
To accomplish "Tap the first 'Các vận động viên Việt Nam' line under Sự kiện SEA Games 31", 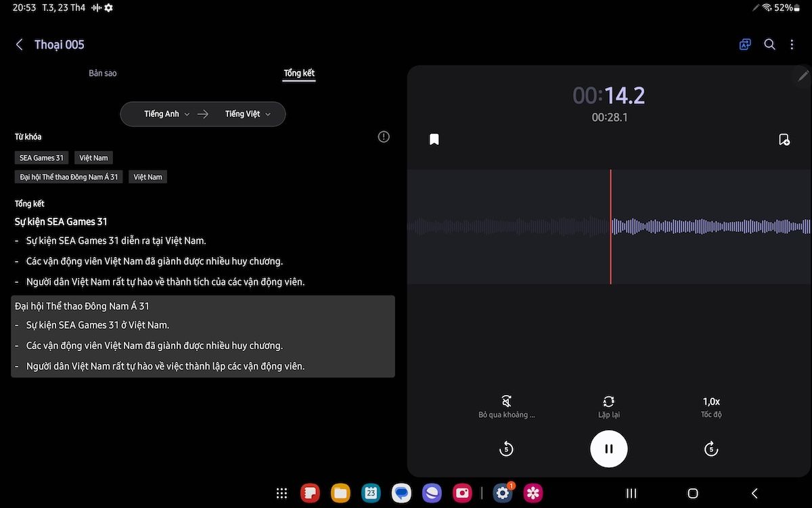I will tap(154, 261).
